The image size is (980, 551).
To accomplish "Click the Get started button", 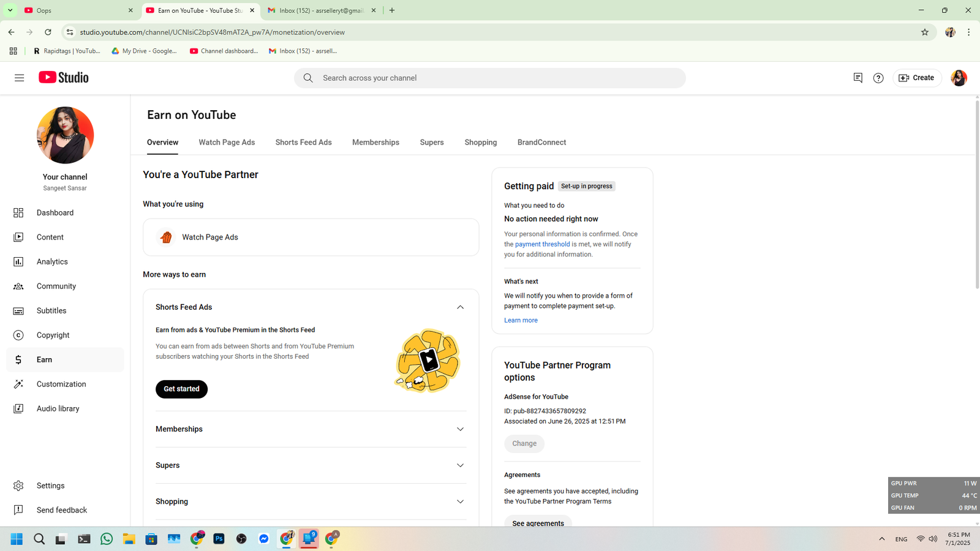I will (x=181, y=389).
